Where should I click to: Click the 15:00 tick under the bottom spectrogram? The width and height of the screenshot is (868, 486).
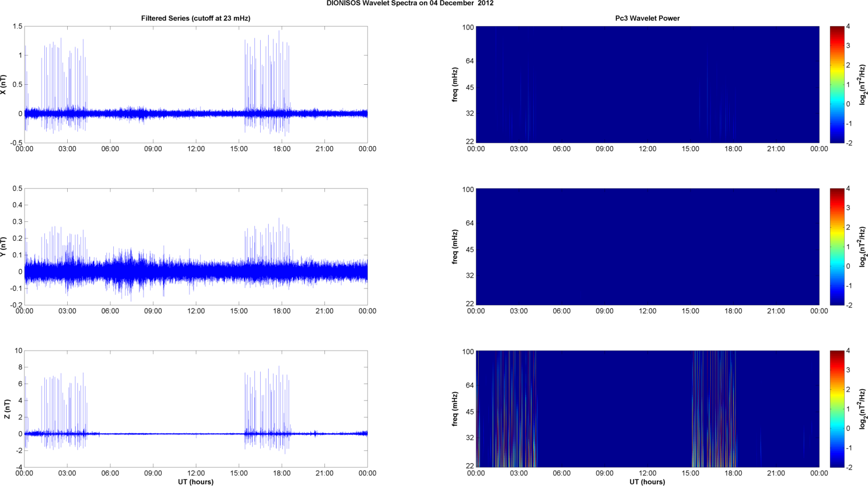pos(690,473)
